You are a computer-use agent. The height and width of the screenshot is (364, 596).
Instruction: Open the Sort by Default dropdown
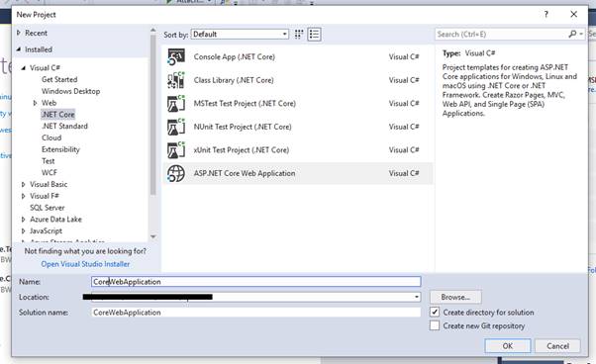[x=240, y=35]
